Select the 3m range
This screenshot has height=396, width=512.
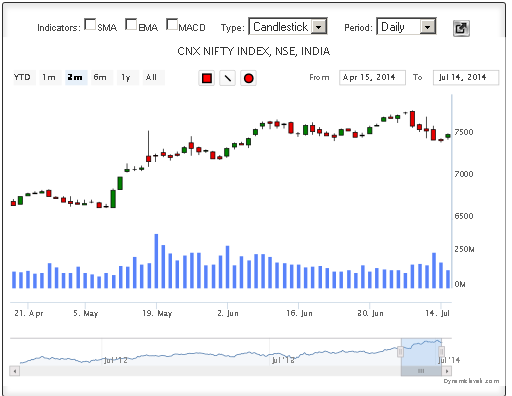75,77
